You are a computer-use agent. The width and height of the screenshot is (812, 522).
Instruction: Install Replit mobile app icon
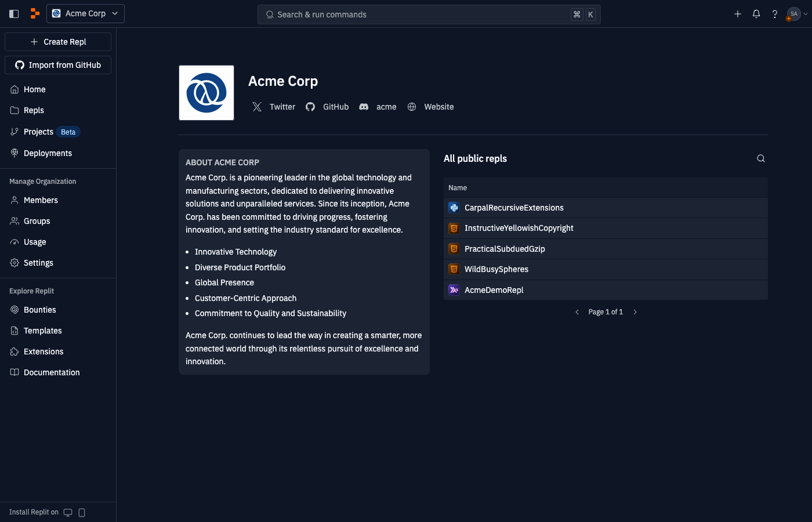click(82, 512)
